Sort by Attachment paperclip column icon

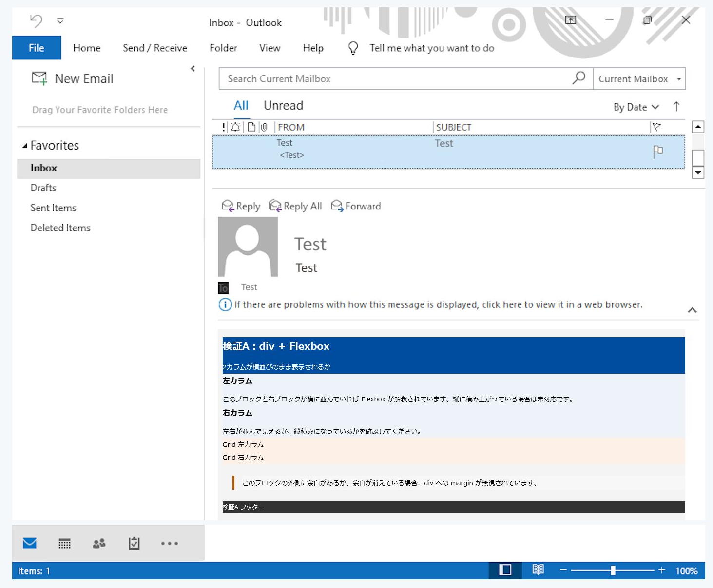pos(264,127)
